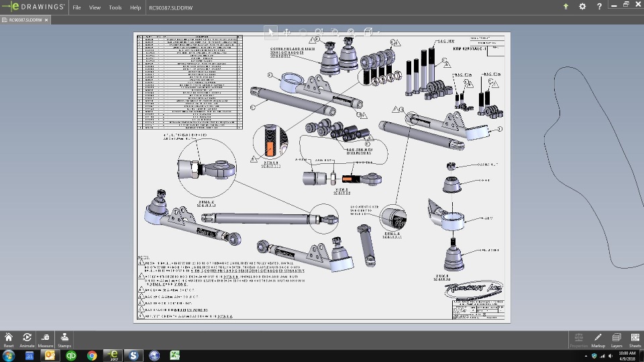This screenshot has width=644, height=362.
Task: Click the bill of materials table in drawing
Action: pos(190,82)
